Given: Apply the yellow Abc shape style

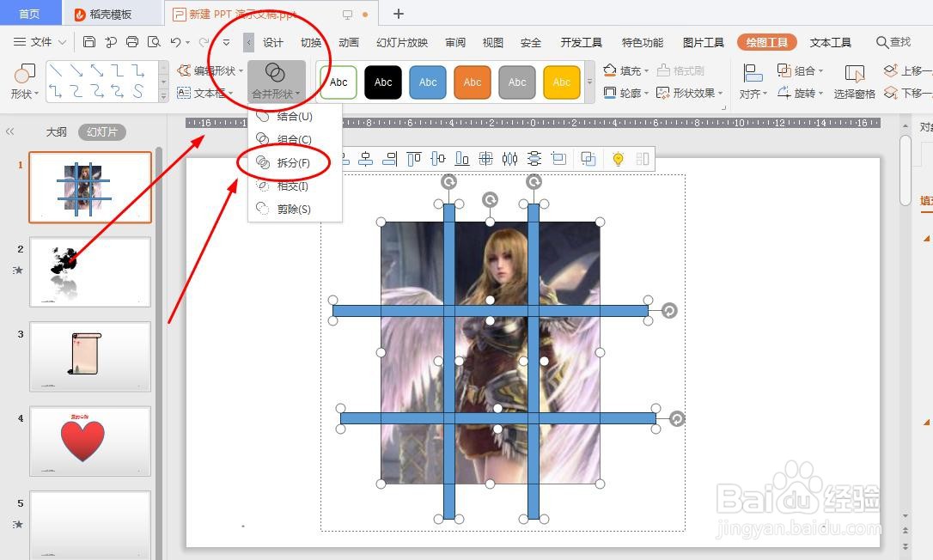Looking at the screenshot, I should pyautogui.click(x=562, y=82).
